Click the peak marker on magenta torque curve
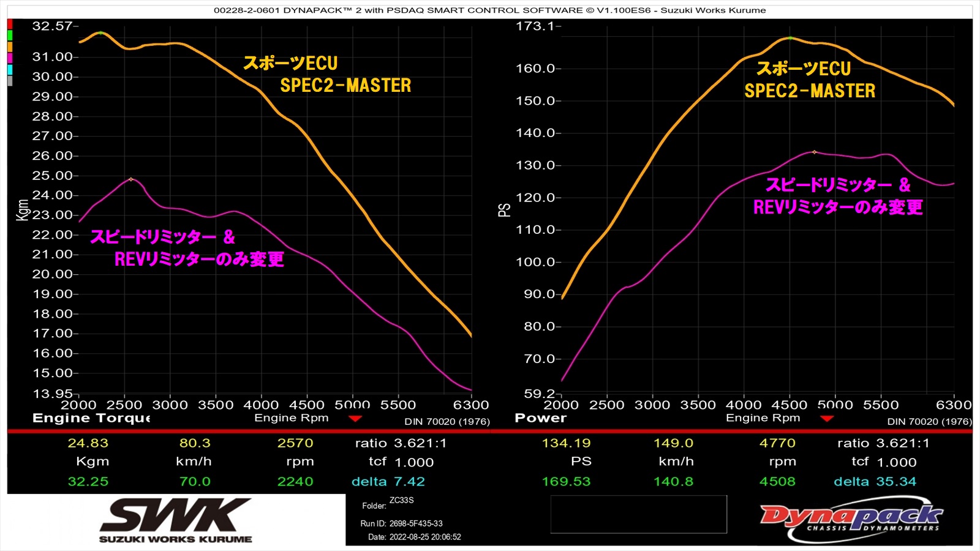The width and height of the screenshot is (980, 551). tap(131, 179)
